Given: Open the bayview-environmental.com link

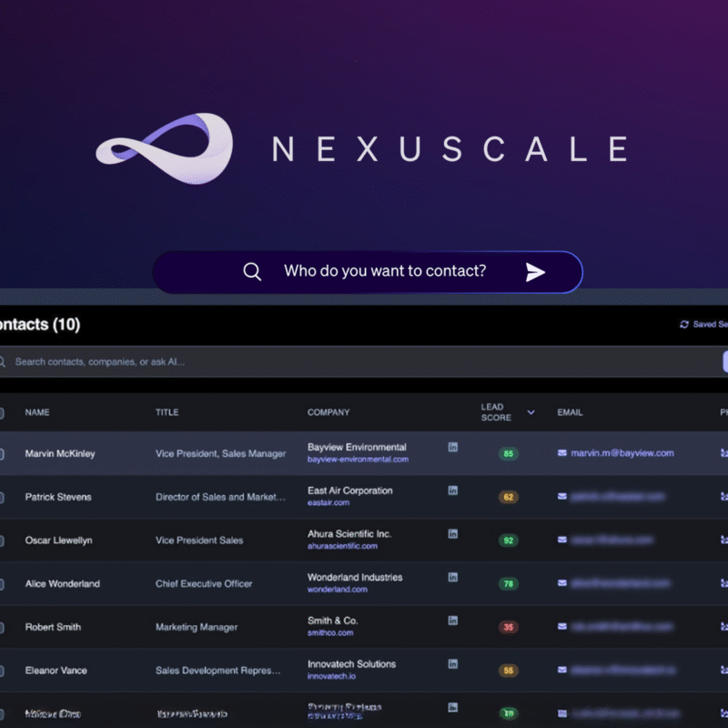Looking at the screenshot, I should pos(358,460).
